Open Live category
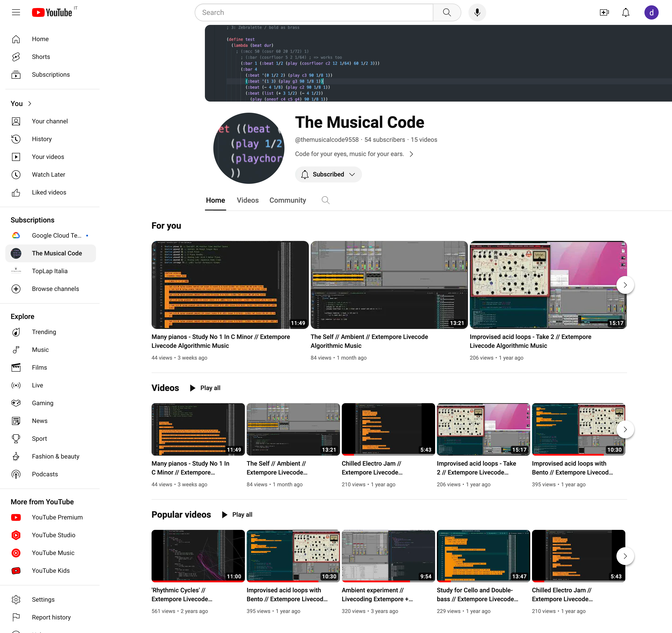672x633 pixels. pos(51,385)
